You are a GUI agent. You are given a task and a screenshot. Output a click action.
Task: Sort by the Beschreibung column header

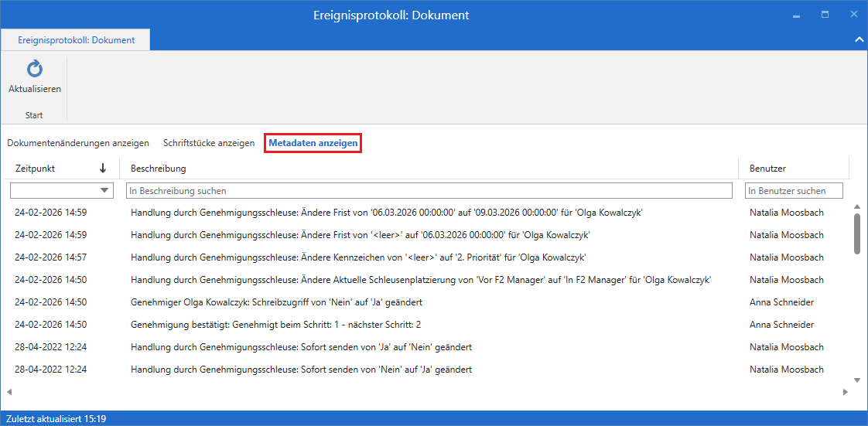coord(158,169)
